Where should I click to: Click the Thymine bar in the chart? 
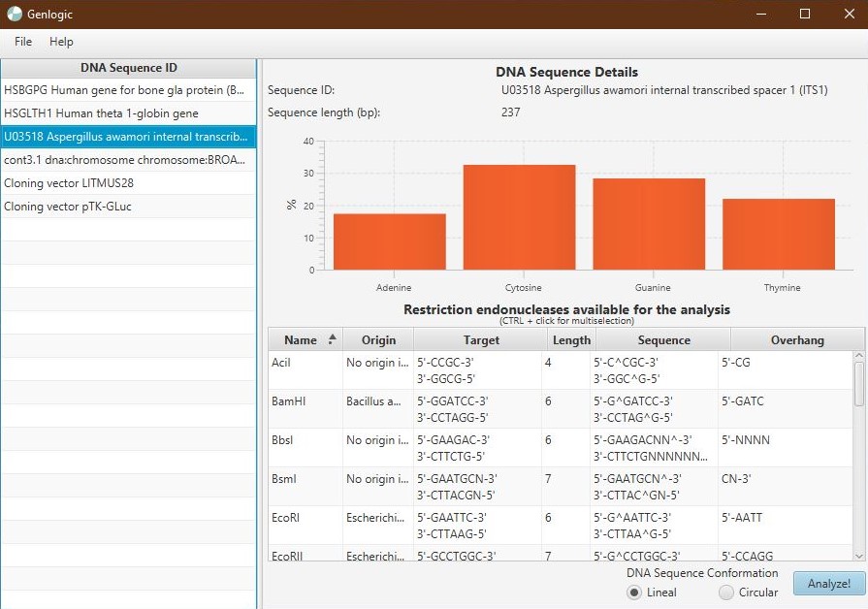[x=779, y=234]
